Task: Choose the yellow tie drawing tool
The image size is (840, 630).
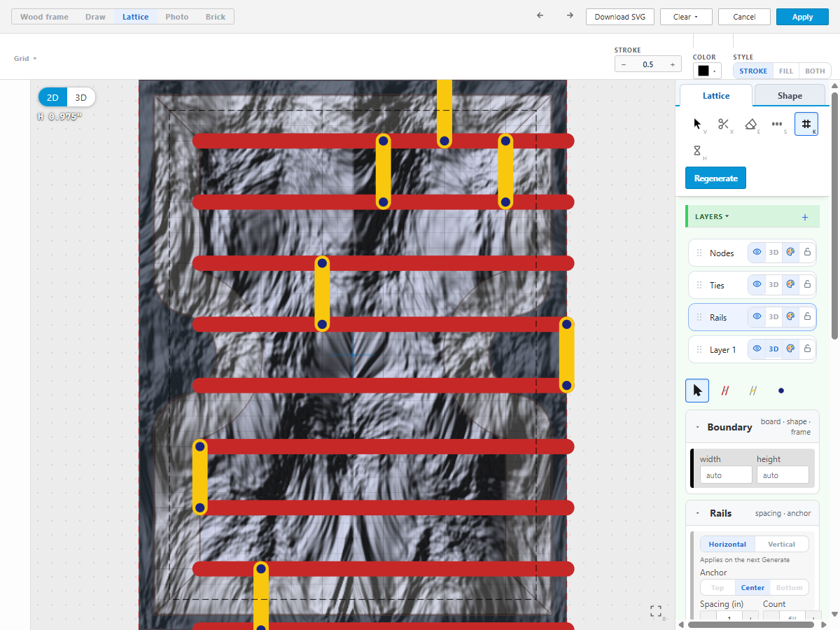Action: [x=753, y=391]
